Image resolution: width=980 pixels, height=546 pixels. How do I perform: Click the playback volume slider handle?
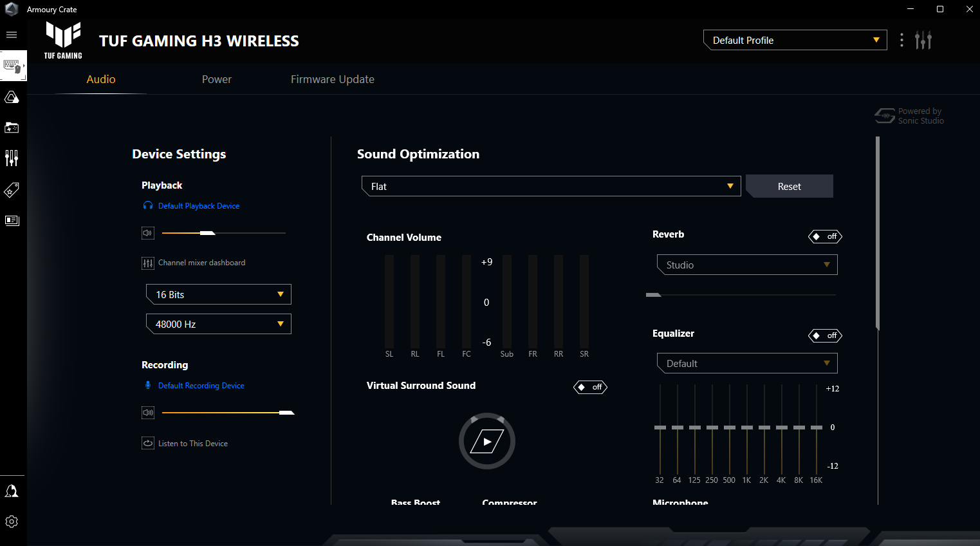(207, 233)
